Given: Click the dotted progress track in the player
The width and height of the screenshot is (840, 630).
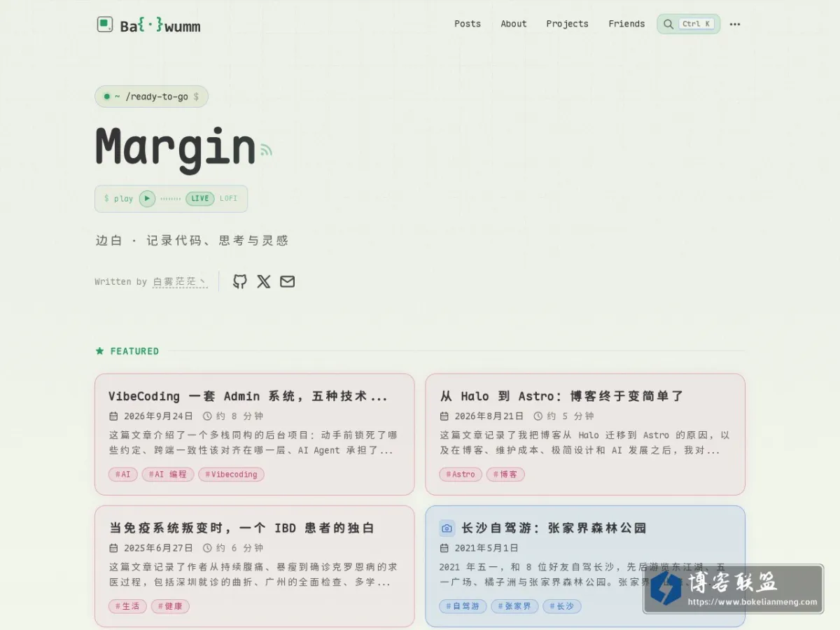Looking at the screenshot, I should click(170, 199).
